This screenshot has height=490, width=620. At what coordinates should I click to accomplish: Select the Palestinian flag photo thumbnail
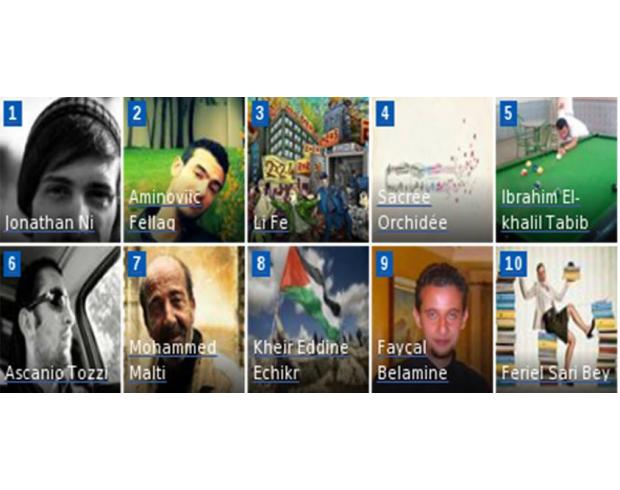pos(308,320)
